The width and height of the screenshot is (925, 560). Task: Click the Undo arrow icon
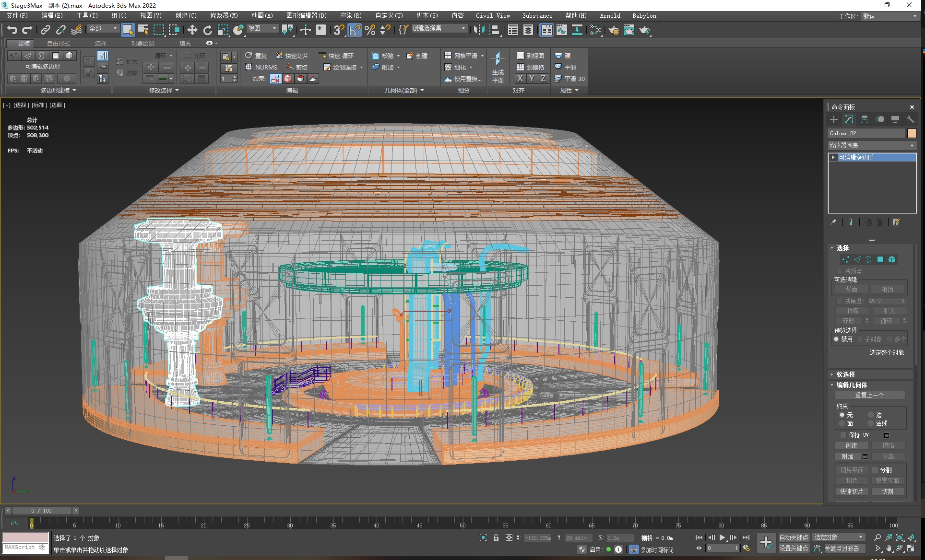point(12,30)
